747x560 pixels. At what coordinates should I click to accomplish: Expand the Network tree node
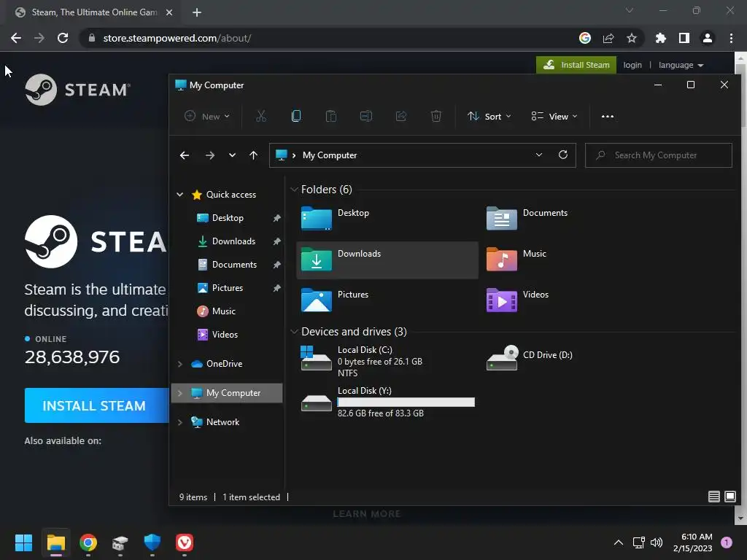pos(180,422)
